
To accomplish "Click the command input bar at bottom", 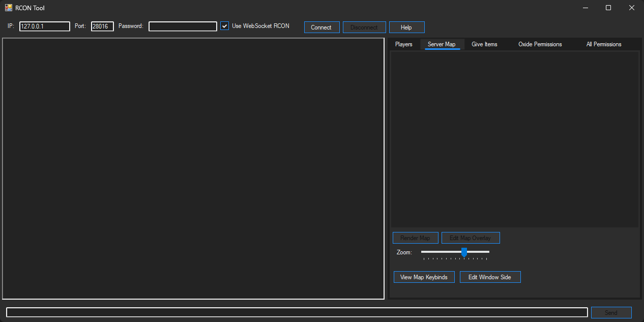I will [295, 312].
